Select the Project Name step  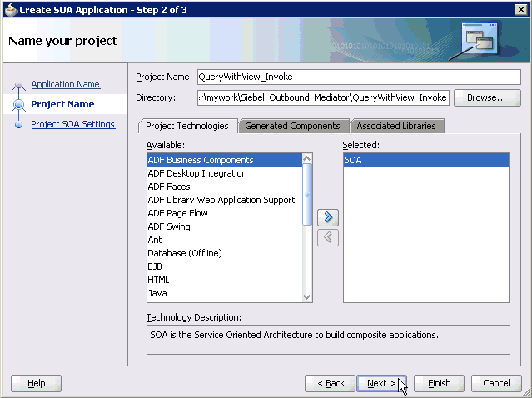pos(62,104)
